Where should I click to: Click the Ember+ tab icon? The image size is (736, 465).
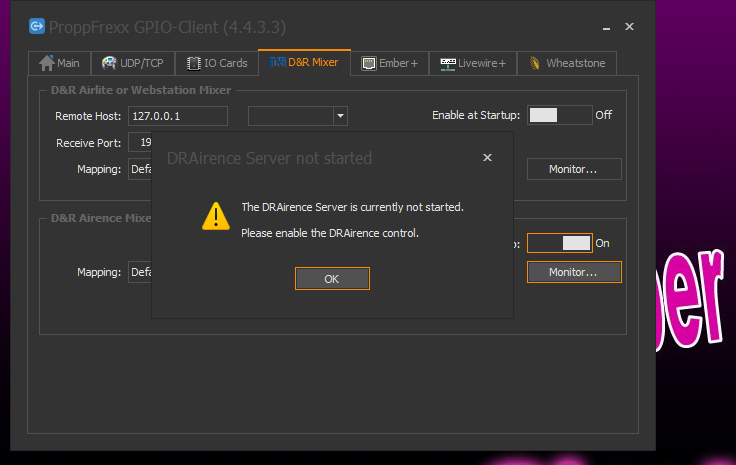click(x=369, y=63)
